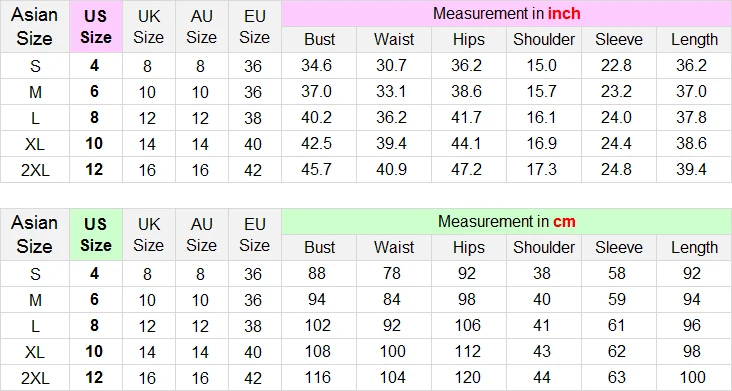Click the 2XL hips value 120 cm
The height and width of the screenshot is (391, 732).
click(467, 377)
